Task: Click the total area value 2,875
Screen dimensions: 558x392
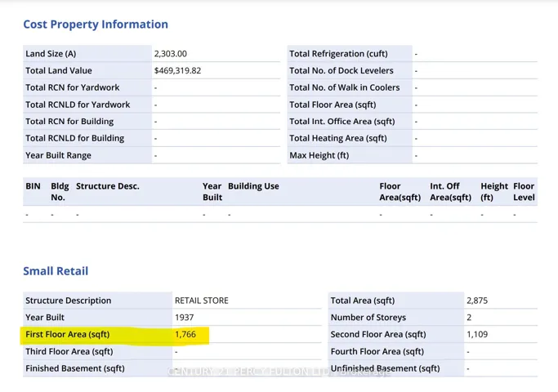Action: tap(477, 301)
